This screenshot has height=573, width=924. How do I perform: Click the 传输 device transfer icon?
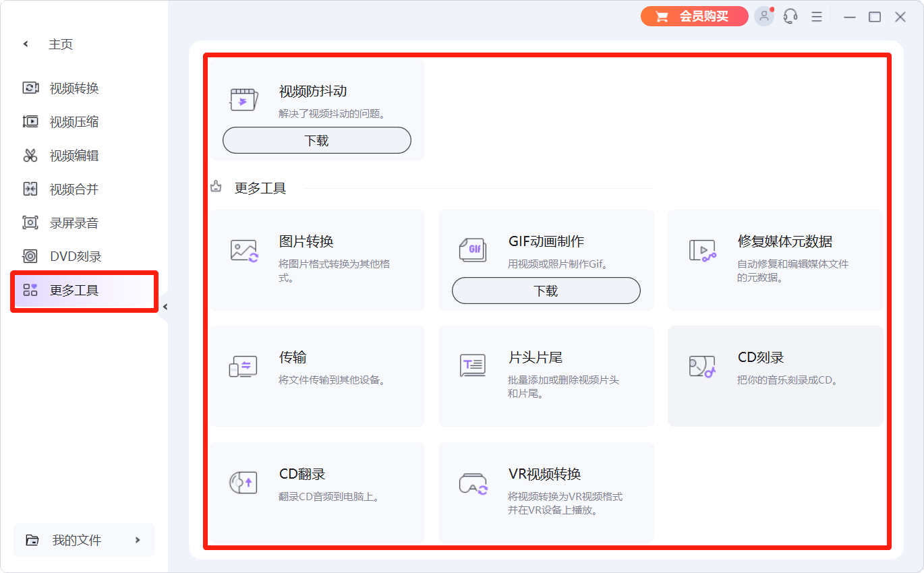pos(243,366)
